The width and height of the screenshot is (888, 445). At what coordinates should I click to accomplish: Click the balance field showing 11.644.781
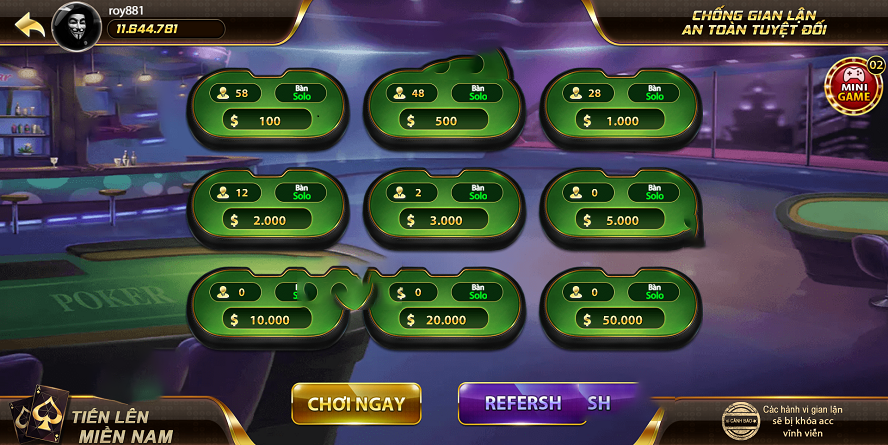coord(166,29)
